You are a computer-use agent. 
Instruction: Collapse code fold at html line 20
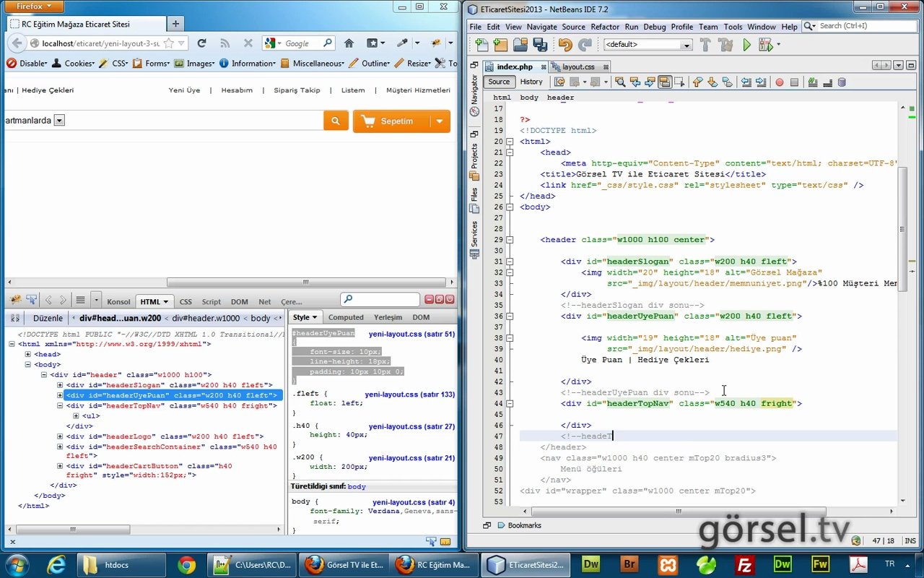[510, 142]
